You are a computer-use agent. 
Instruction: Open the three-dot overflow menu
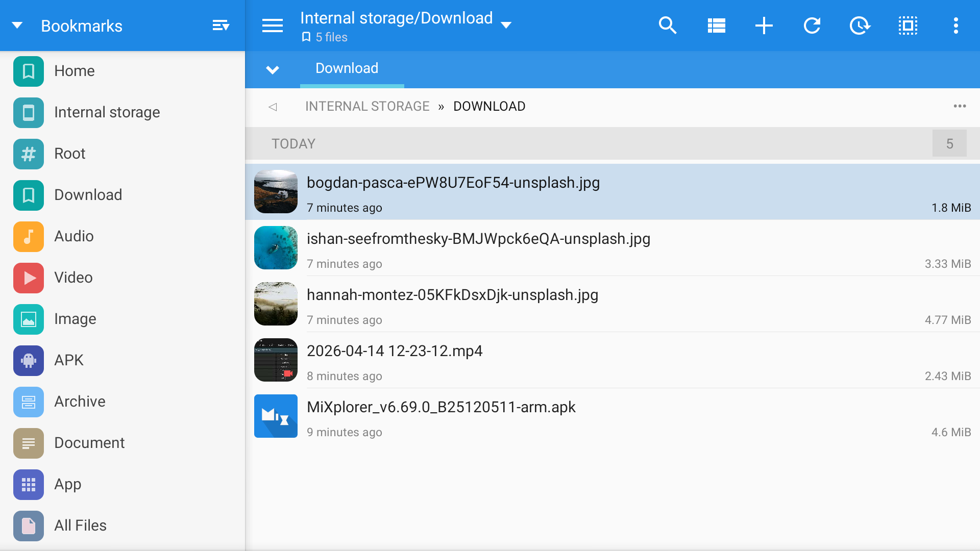955,26
